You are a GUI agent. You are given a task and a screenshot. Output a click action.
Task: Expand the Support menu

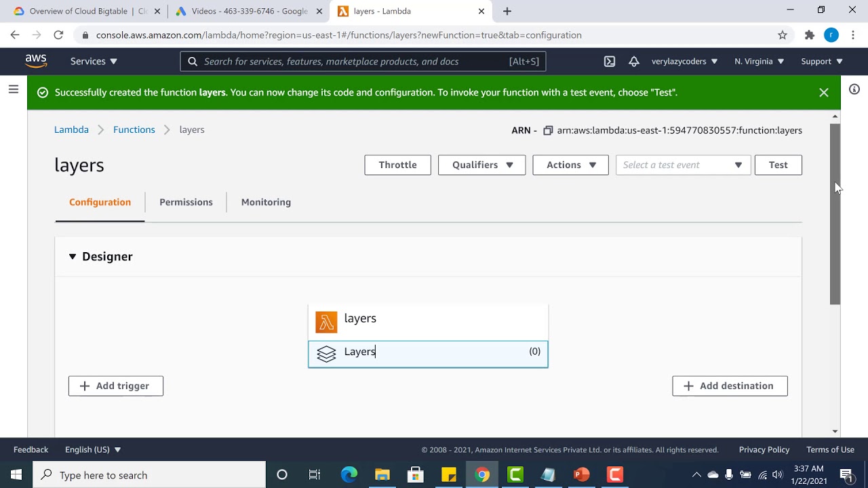click(x=822, y=61)
